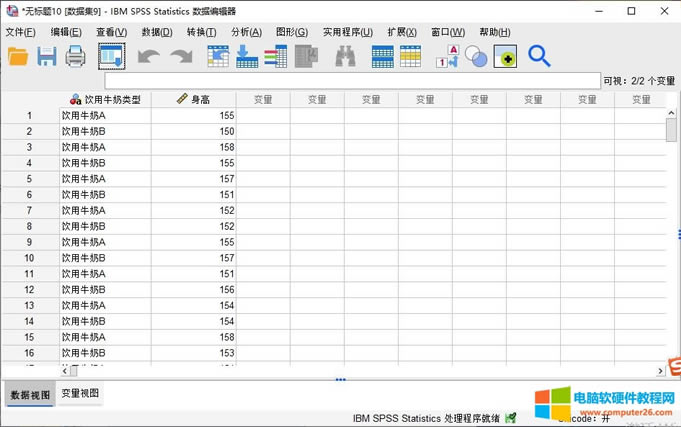Open the 图形(G) menu
The height and width of the screenshot is (427, 681).
[x=291, y=32]
